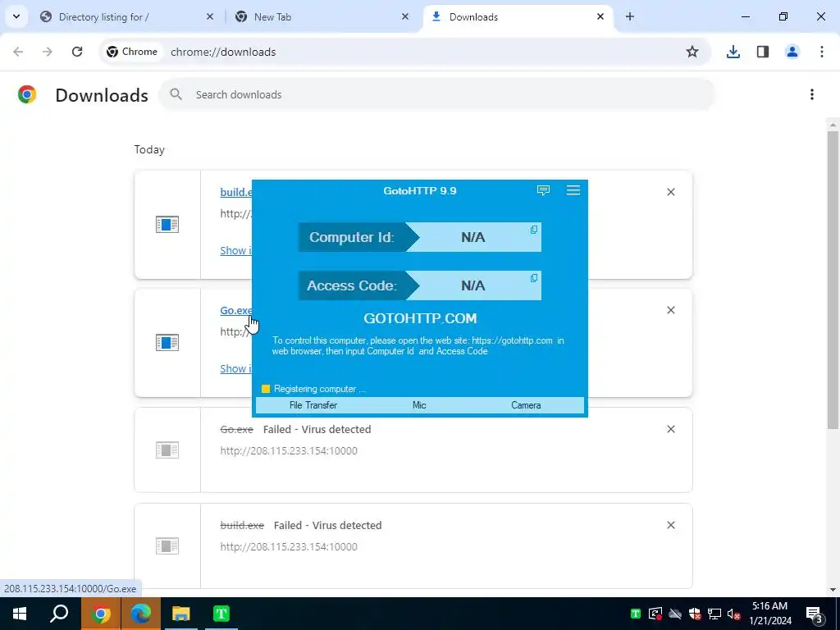Reload the current page
840x630 pixels.
click(x=77, y=52)
